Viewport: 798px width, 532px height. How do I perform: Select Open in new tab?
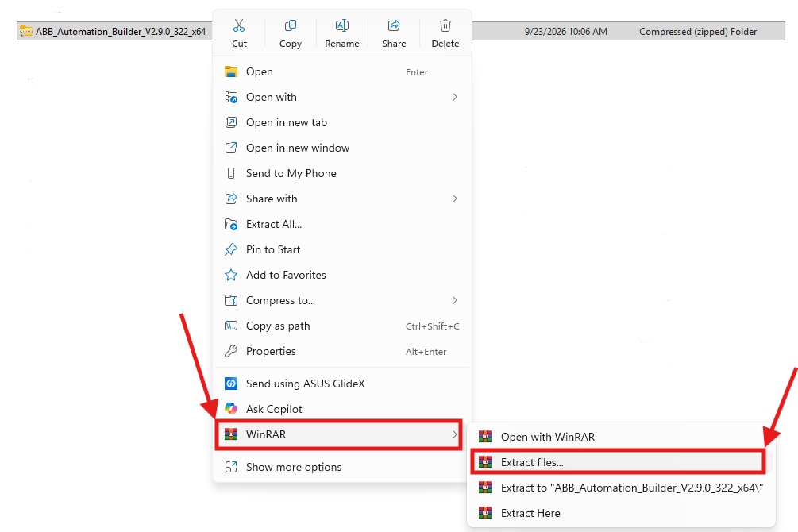[342, 123]
